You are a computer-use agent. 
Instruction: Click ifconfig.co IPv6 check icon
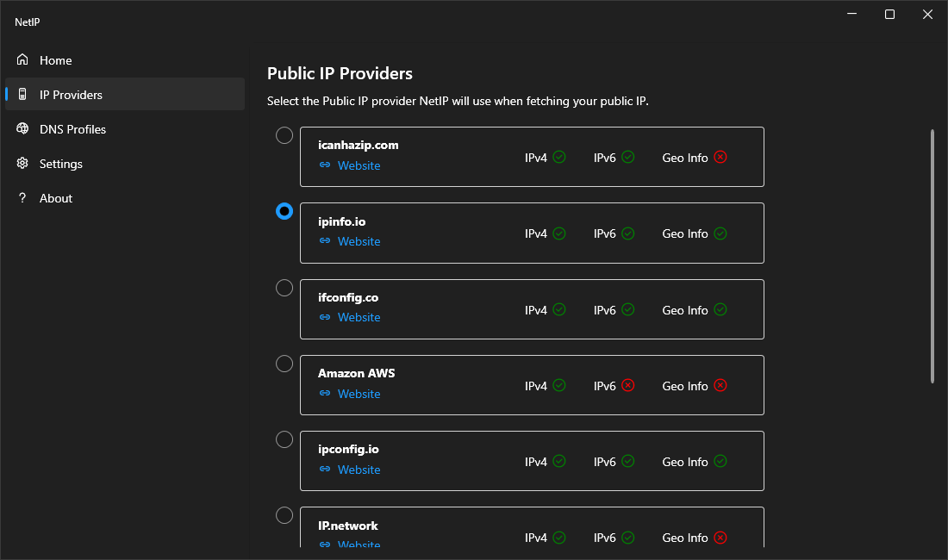[628, 309]
